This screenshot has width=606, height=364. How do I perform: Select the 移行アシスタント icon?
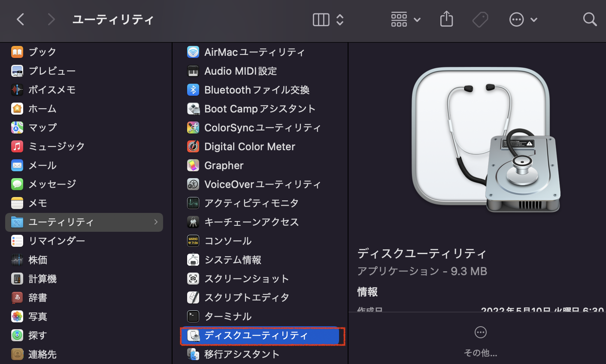(193, 354)
